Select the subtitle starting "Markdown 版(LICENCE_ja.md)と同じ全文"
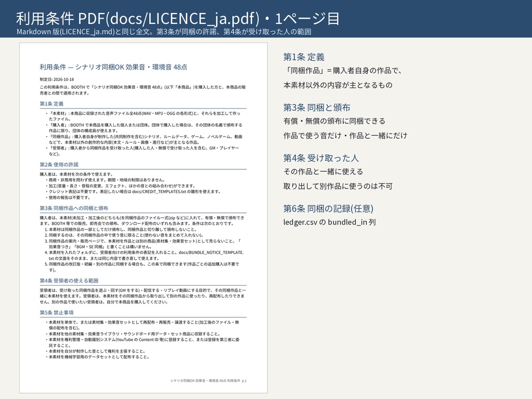 tap(164, 32)
